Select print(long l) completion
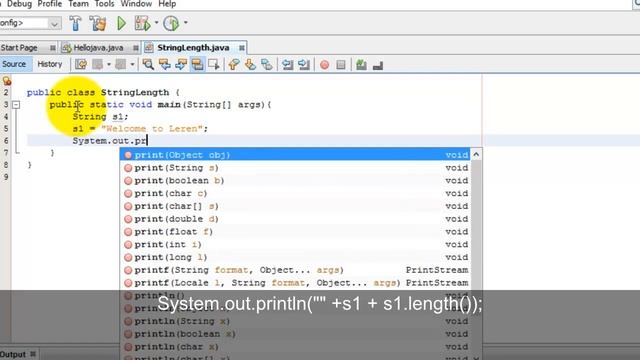 [296, 257]
